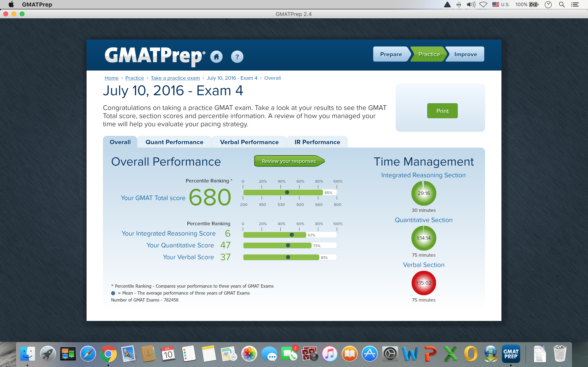The height and width of the screenshot is (367, 588).
Task: Select the Improve navigation step
Action: click(x=465, y=54)
